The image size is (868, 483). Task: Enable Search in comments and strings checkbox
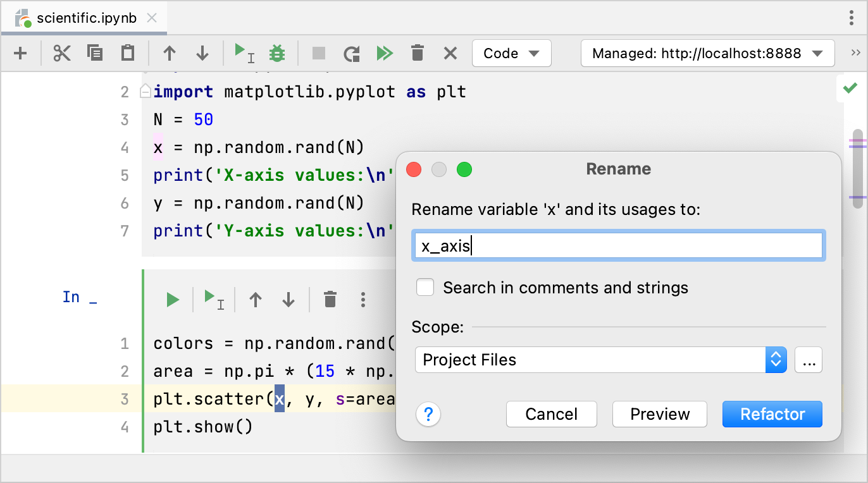[425, 288]
